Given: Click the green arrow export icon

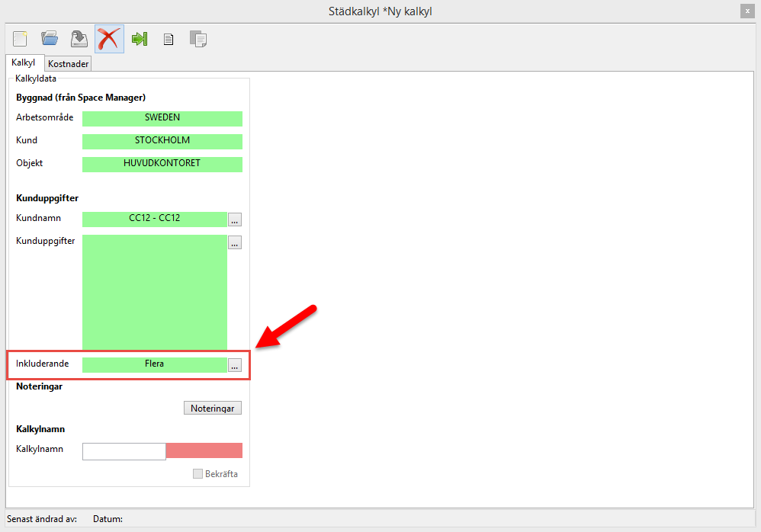Looking at the screenshot, I should coord(139,38).
